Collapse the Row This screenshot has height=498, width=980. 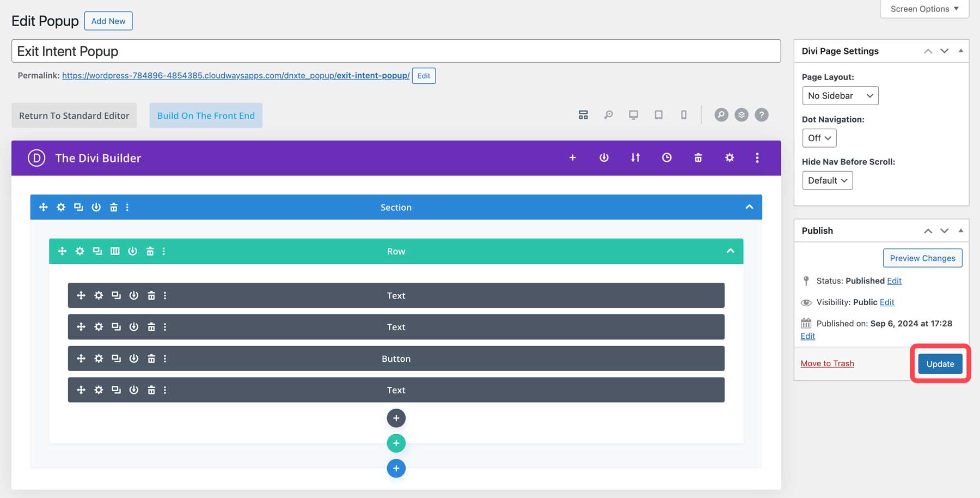pyautogui.click(x=730, y=251)
